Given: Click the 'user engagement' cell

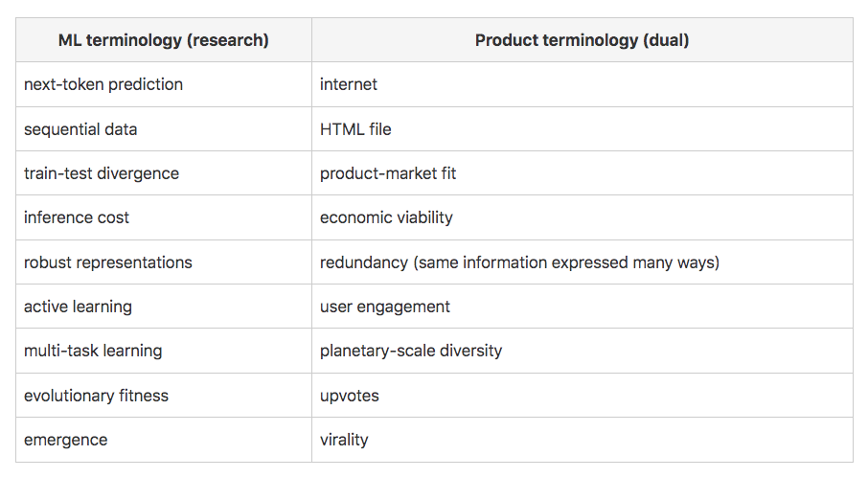Looking at the screenshot, I should (x=385, y=307).
